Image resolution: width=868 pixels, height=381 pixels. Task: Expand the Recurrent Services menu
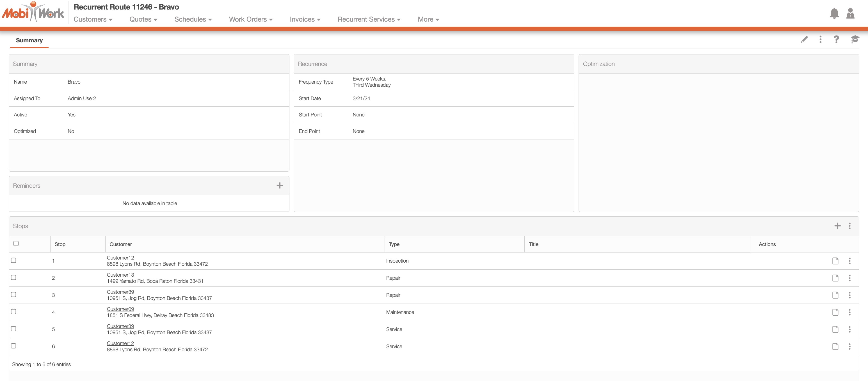click(x=369, y=20)
